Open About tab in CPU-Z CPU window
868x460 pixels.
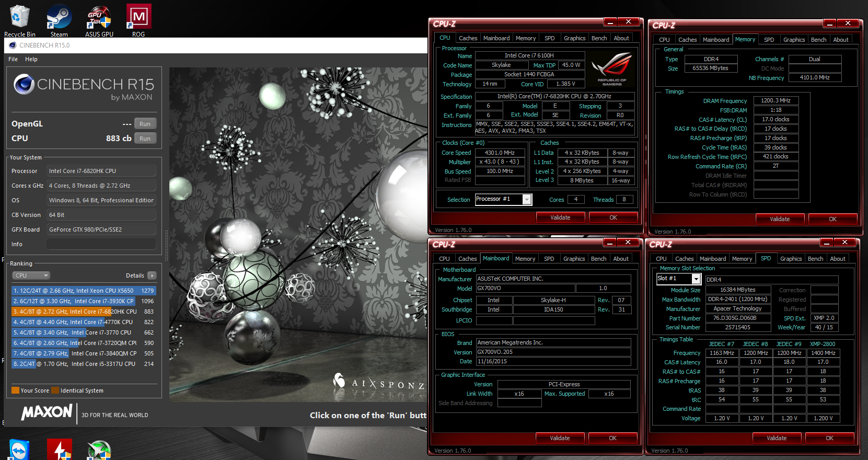click(621, 38)
